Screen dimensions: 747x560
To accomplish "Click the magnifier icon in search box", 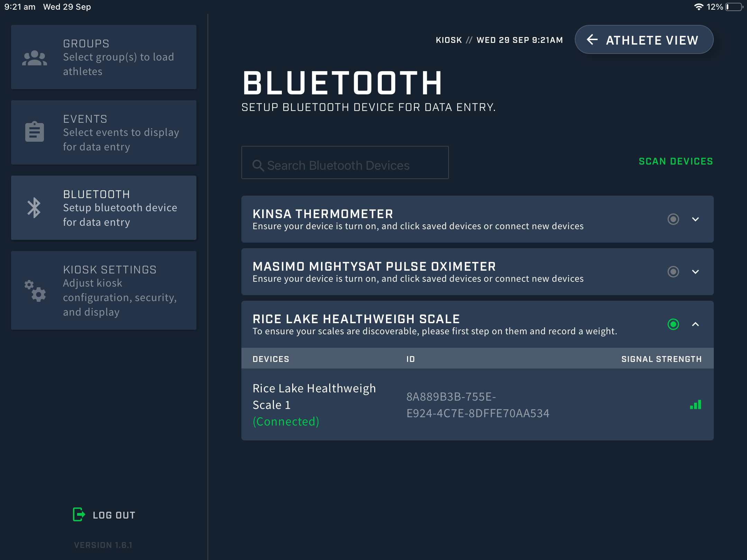I will 258,166.
